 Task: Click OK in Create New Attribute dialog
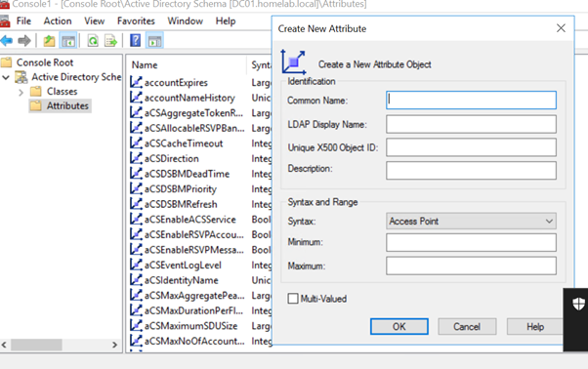coord(399,327)
